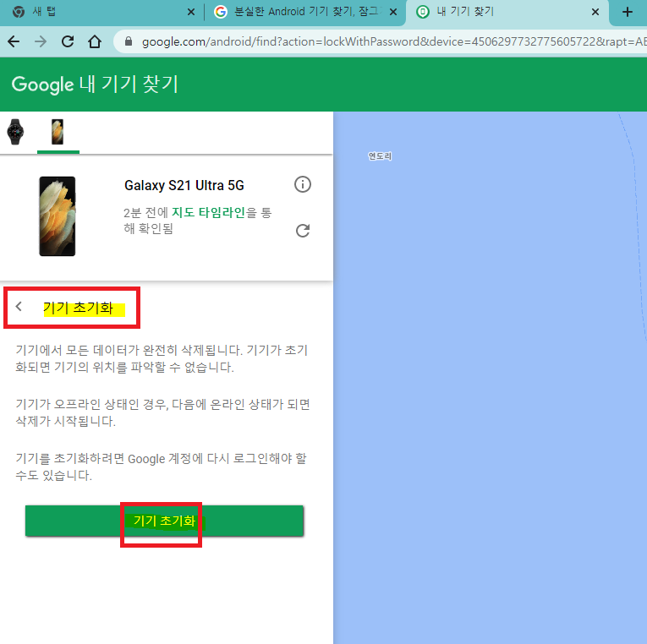647x644 pixels.
Task: Select the '내 기기 찾기' browser tab
Action: (x=507, y=13)
